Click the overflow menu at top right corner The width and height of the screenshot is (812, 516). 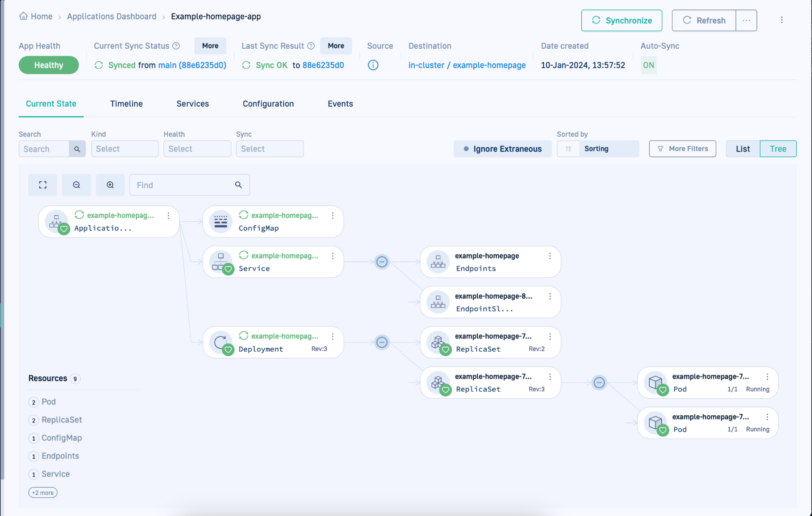click(x=781, y=19)
